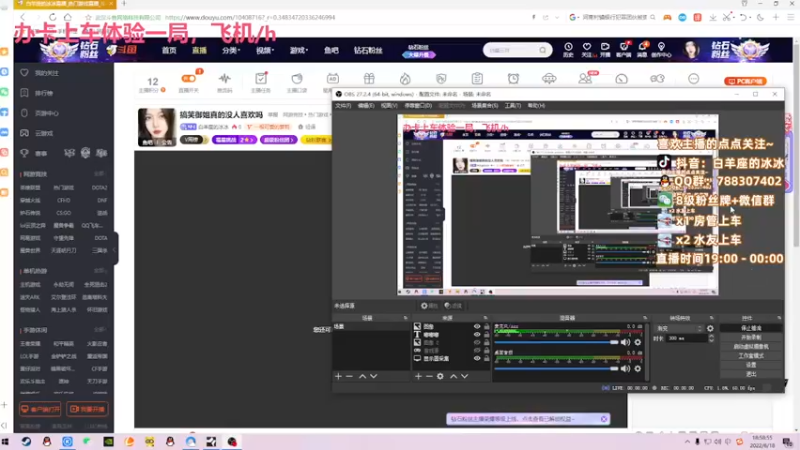Open the two-people icon with NEW badge
Image resolution: width=800 pixels, height=450 pixels.
point(585,78)
